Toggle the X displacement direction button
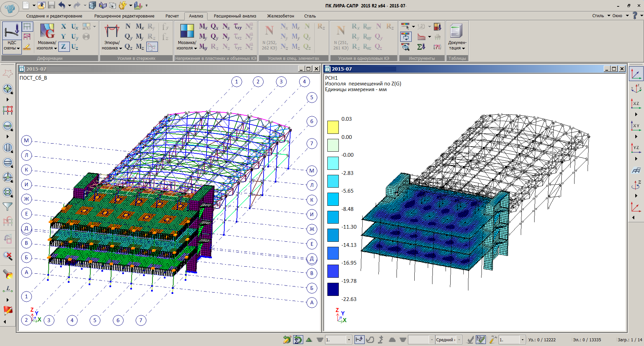Viewport: 644px width, 346px height. coord(63,27)
